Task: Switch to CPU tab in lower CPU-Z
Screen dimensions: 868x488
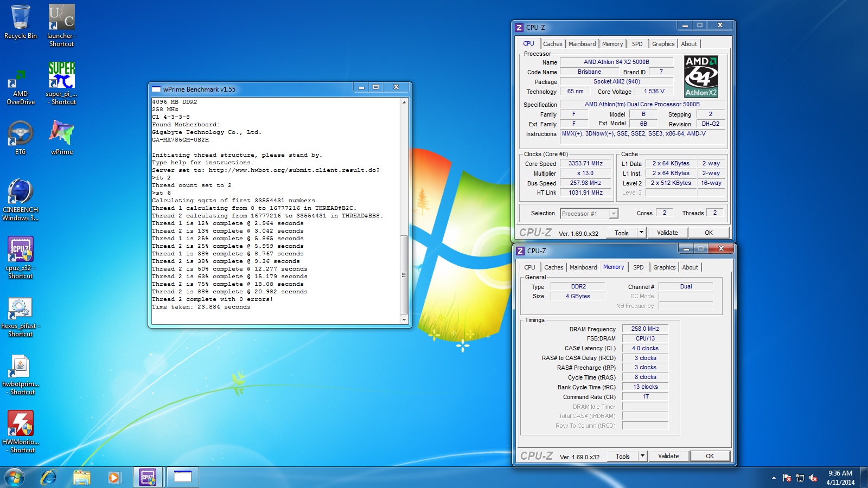Action: tap(529, 267)
